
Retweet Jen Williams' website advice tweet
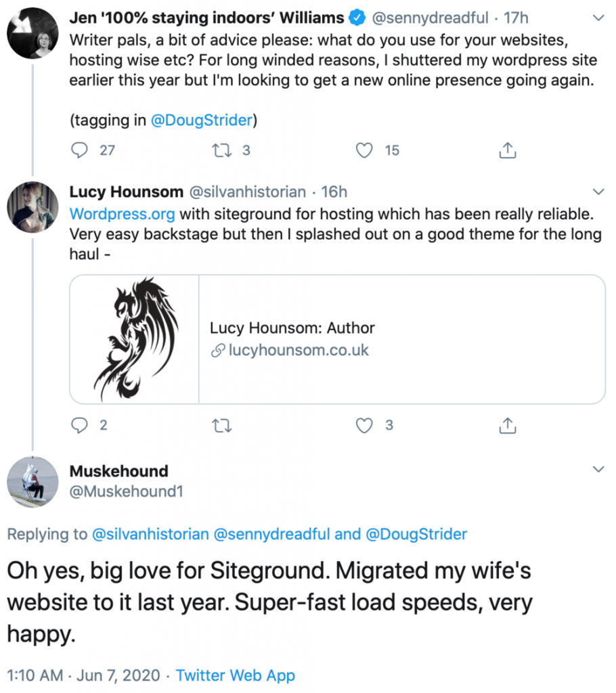click(x=222, y=150)
